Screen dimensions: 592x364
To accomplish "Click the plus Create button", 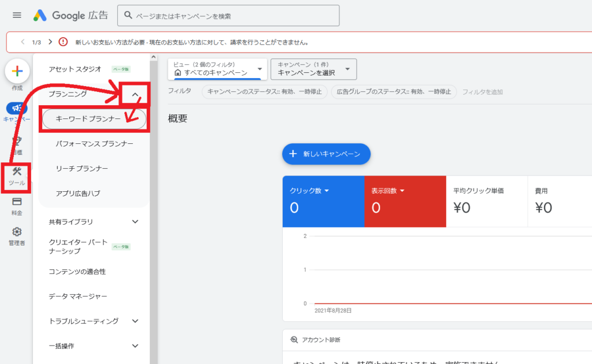I will click(17, 71).
